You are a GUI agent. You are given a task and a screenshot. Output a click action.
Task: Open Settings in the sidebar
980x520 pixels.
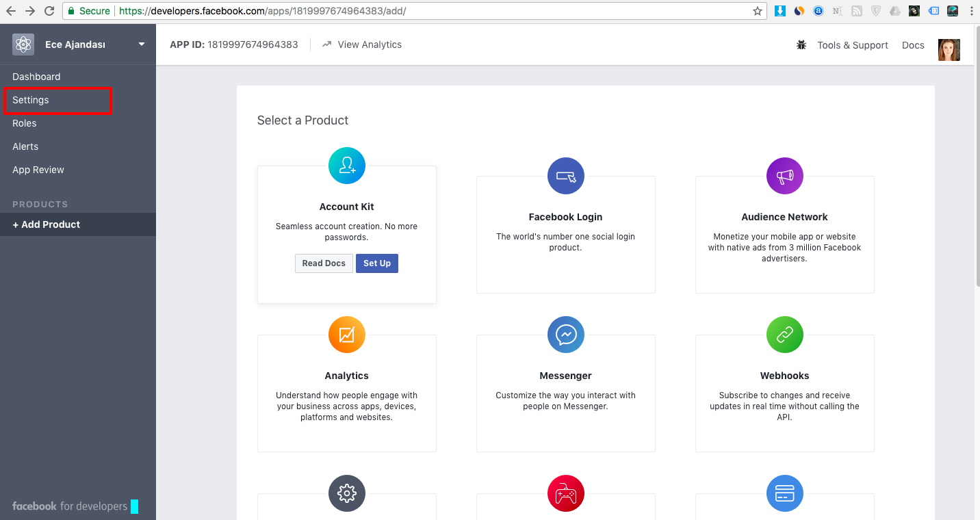pos(31,100)
